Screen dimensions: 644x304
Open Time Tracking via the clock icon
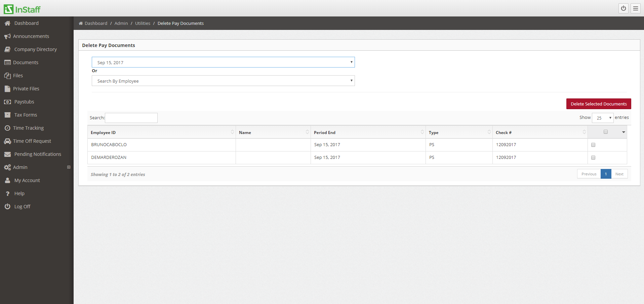pyautogui.click(x=7, y=128)
